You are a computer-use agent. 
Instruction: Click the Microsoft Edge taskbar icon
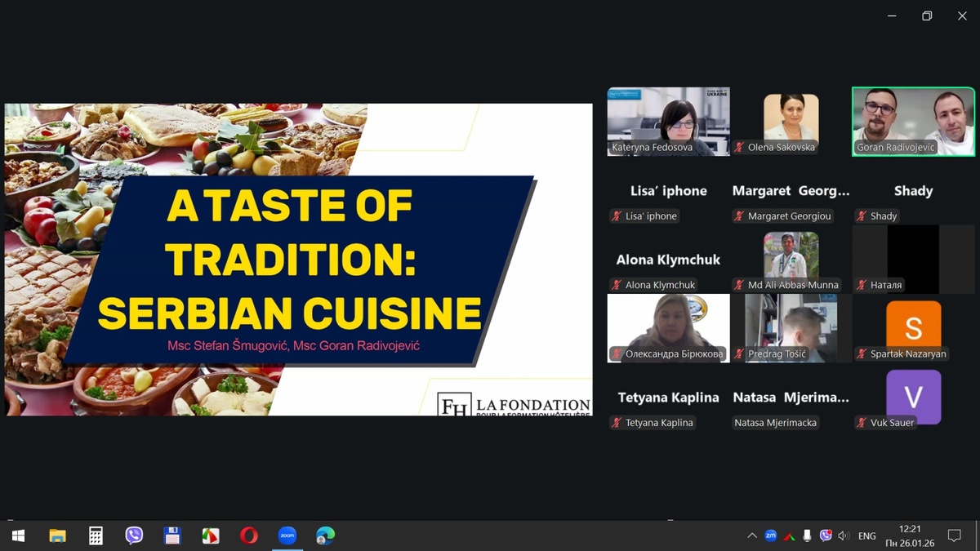tap(325, 535)
